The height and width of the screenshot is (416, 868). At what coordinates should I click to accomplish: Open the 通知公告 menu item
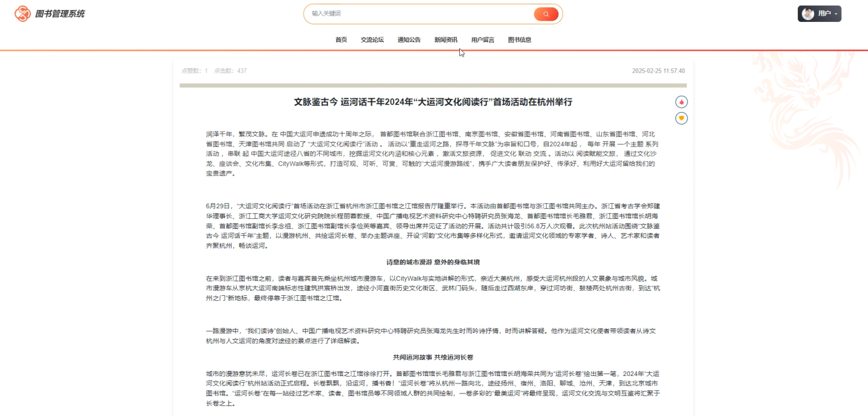[x=409, y=40]
